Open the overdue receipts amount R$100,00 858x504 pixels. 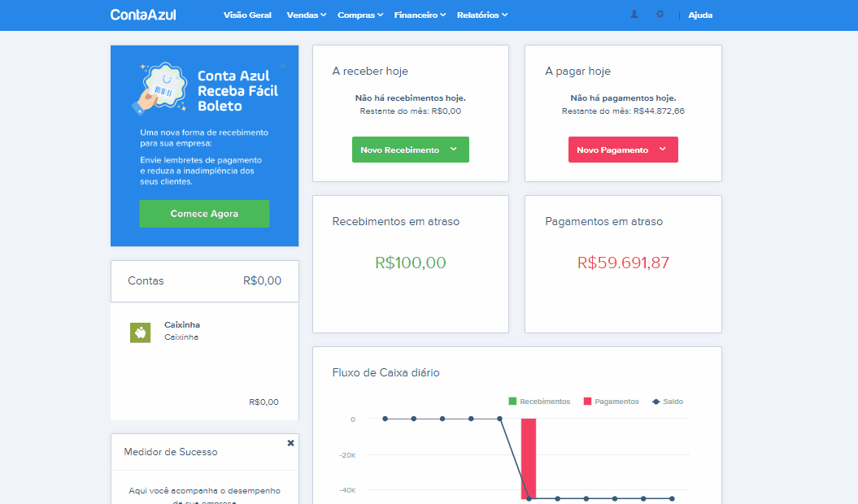411,263
